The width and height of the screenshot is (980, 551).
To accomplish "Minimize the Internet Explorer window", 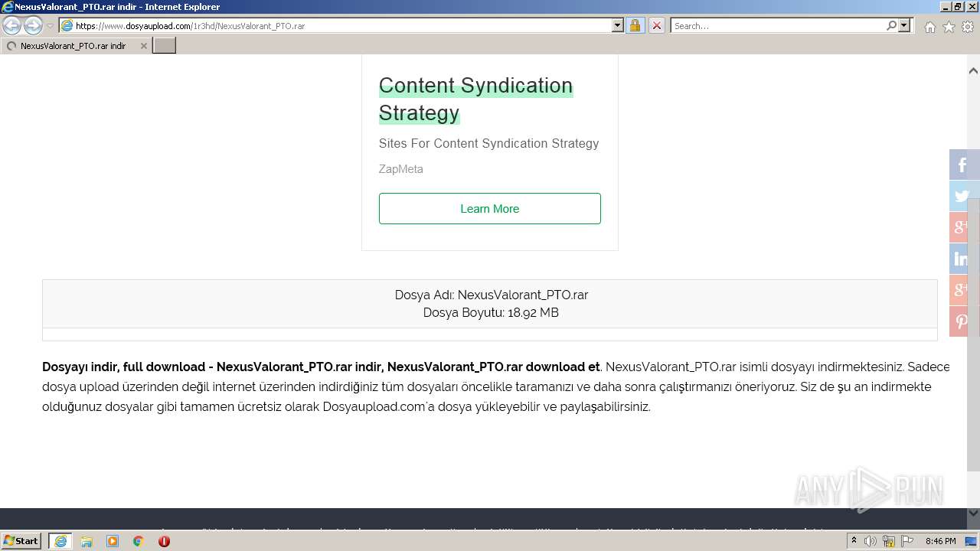I will pos(946,6).
